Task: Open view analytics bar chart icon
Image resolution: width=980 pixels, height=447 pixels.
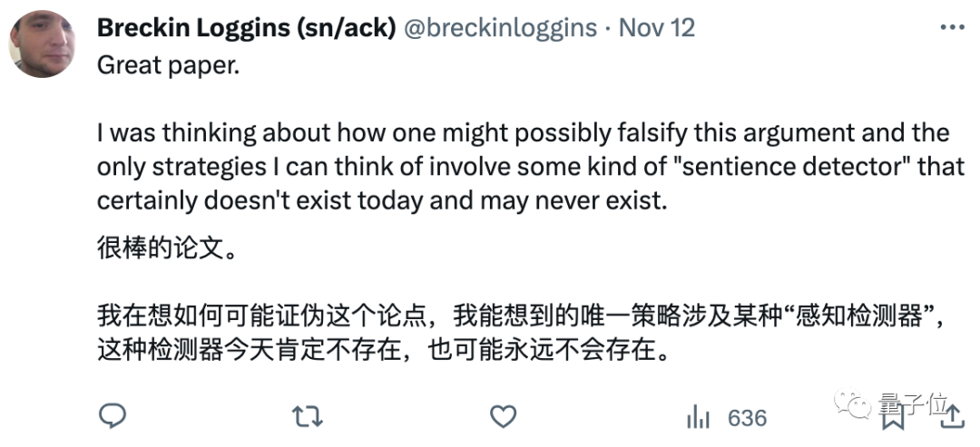Action: (x=698, y=418)
